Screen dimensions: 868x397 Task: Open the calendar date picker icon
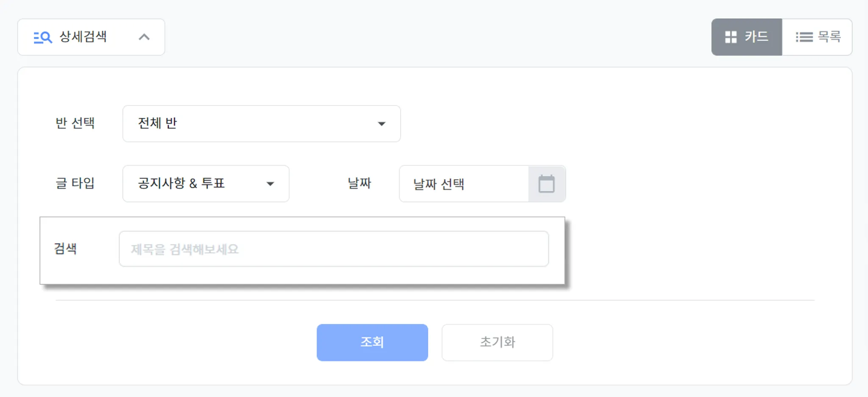coord(546,184)
